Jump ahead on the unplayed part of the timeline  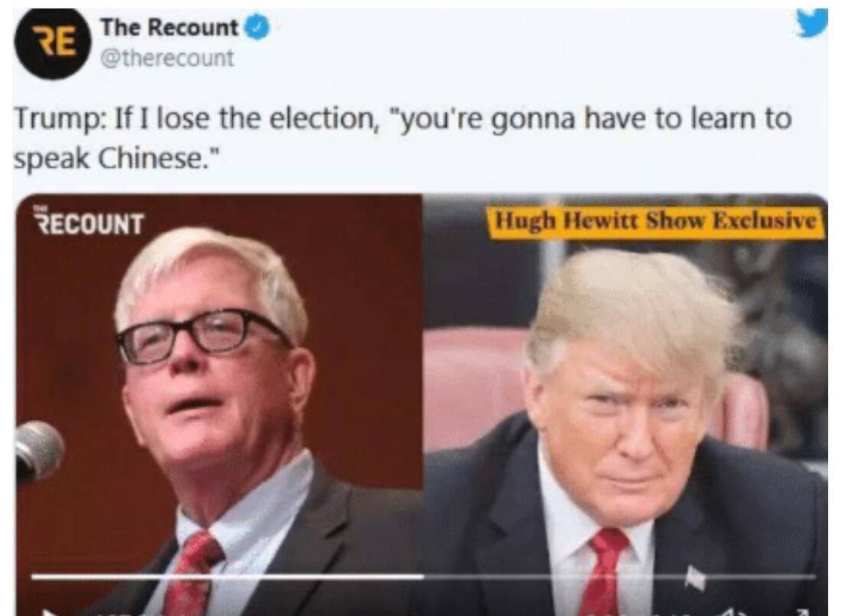(619, 576)
